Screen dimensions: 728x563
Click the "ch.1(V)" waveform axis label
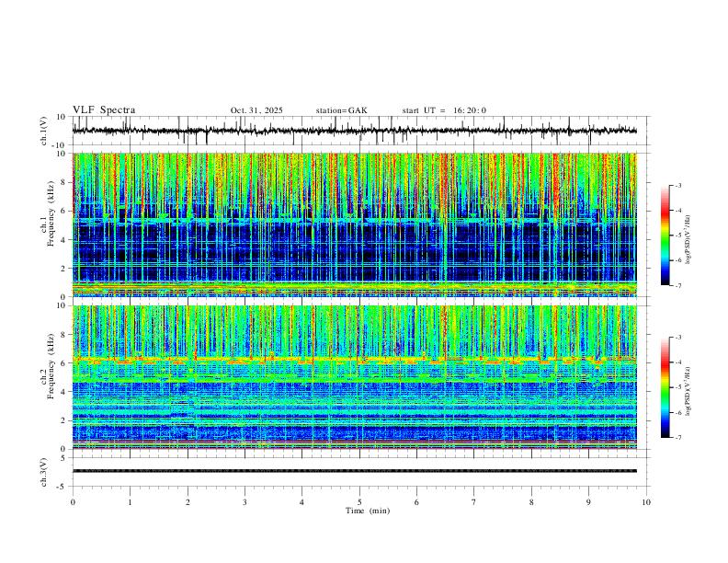[x=44, y=131]
